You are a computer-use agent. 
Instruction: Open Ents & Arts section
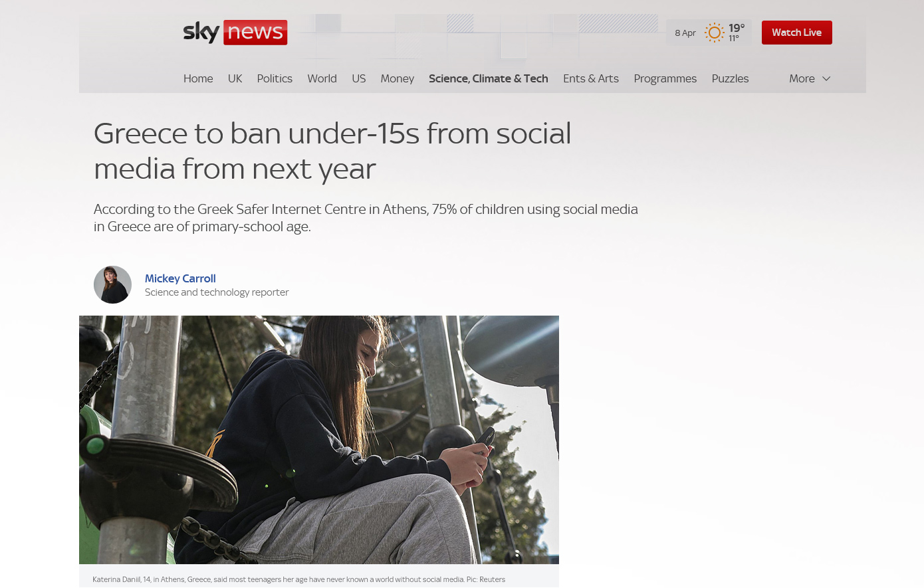pos(591,78)
